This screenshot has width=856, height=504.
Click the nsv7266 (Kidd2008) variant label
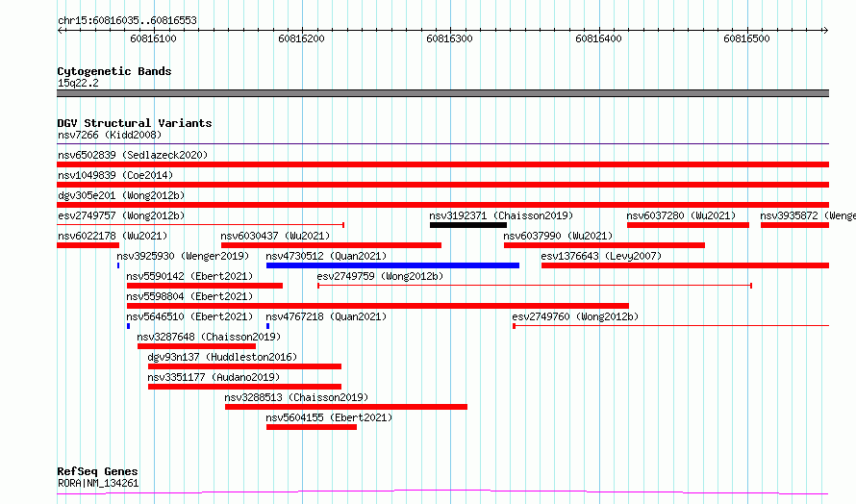110,135
